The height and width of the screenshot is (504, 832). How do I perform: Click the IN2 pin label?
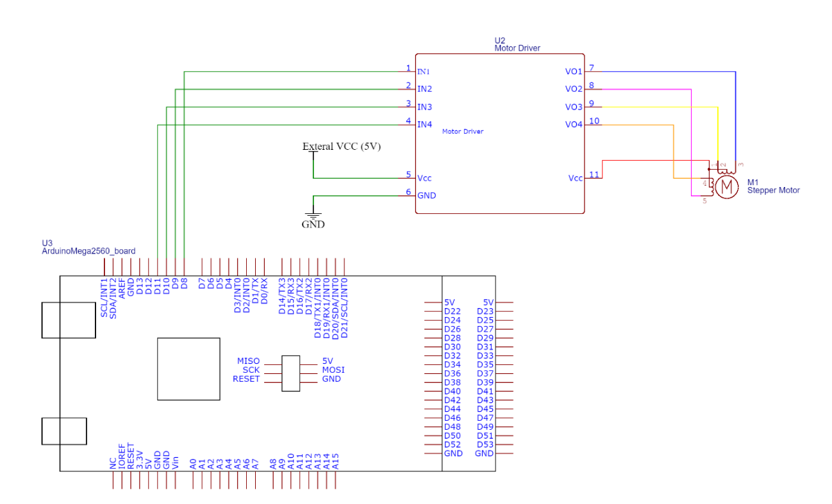pyautogui.click(x=424, y=89)
